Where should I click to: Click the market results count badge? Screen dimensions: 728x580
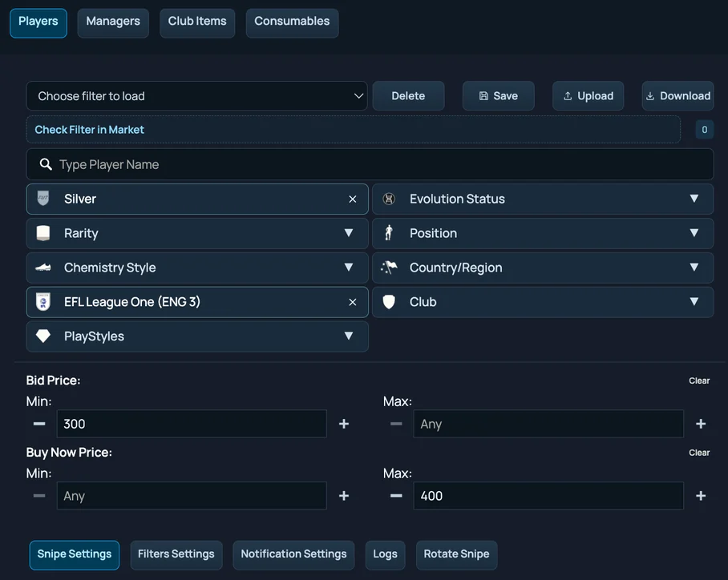[x=704, y=130]
